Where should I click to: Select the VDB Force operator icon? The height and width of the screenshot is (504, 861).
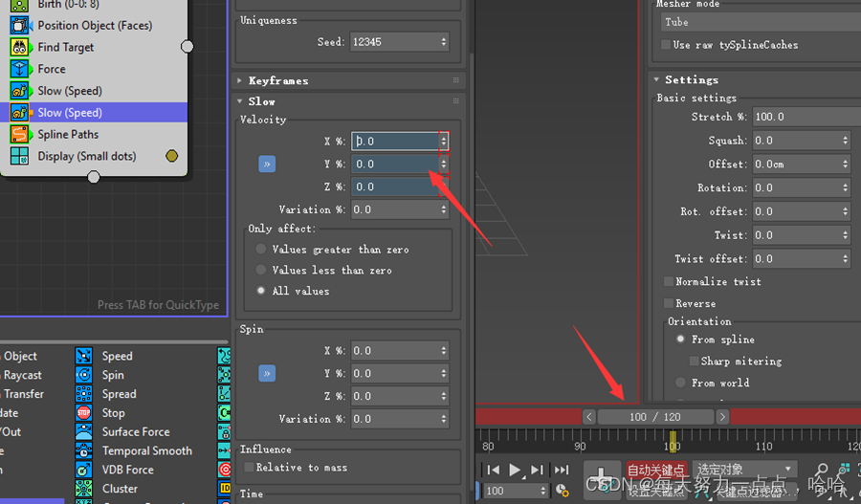(83, 470)
